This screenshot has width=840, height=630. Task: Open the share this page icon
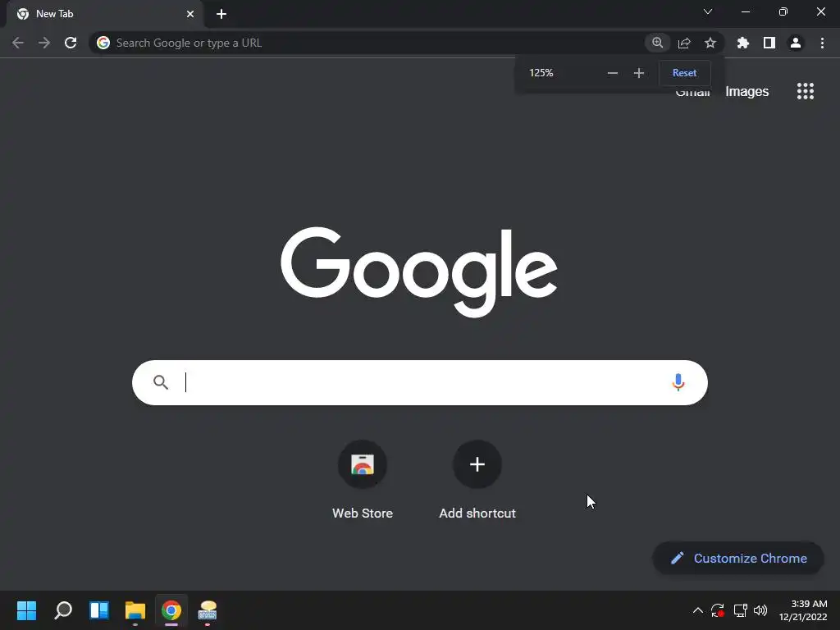[684, 43]
